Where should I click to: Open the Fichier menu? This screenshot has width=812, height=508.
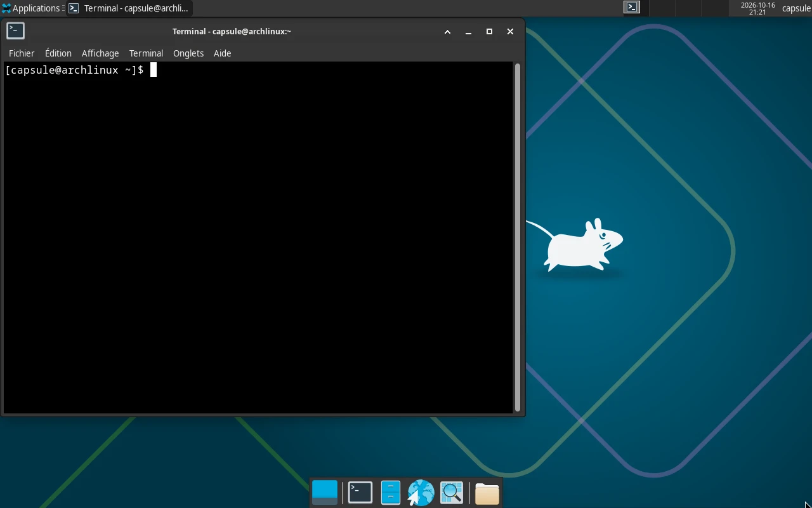[x=22, y=53]
